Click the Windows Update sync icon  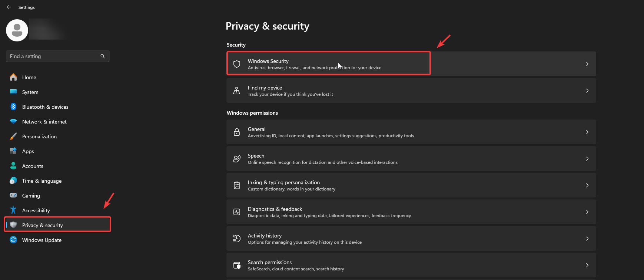[x=13, y=240]
